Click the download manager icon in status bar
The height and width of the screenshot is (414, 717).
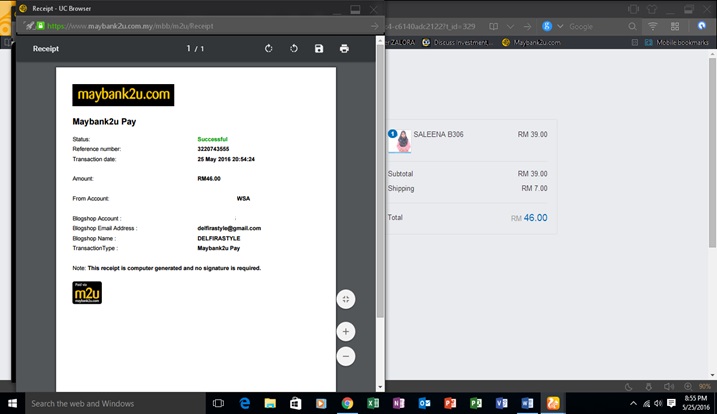click(x=648, y=387)
